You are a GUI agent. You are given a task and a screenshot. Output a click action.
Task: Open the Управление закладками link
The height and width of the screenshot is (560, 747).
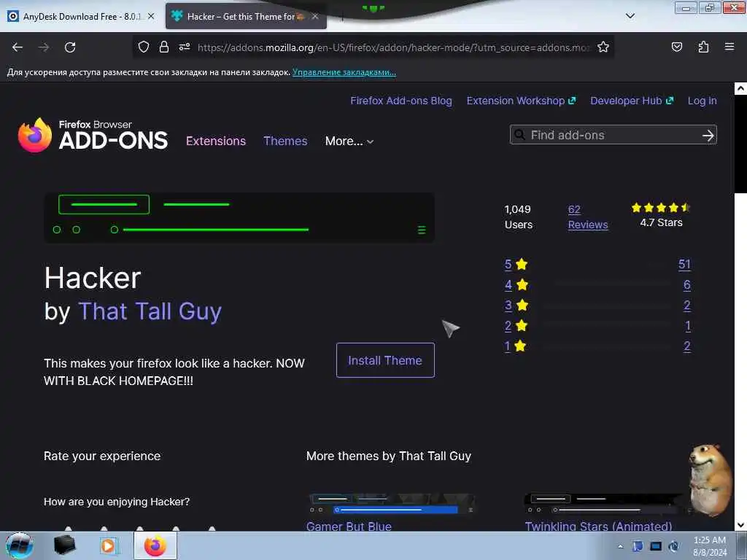(344, 72)
